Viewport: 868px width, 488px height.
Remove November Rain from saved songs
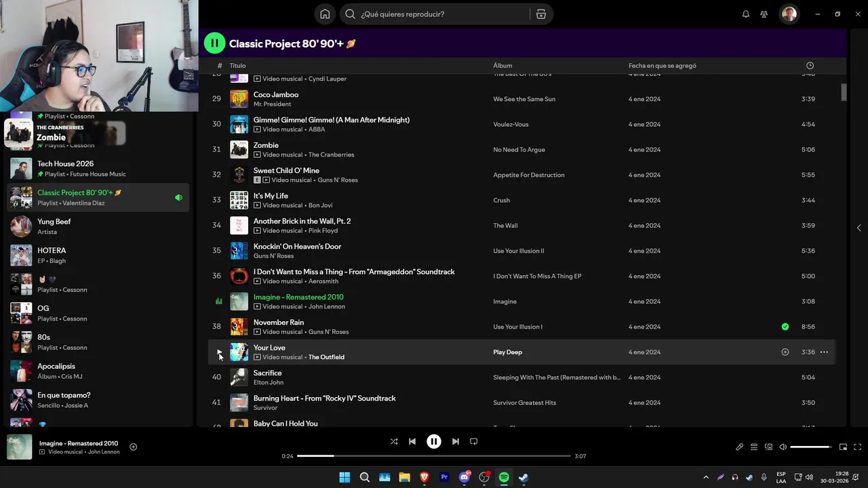point(785,327)
